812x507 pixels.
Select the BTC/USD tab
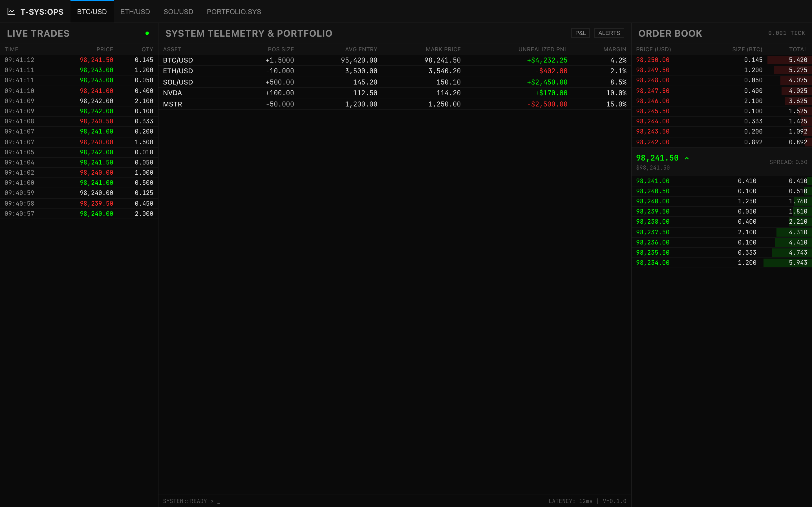92,12
